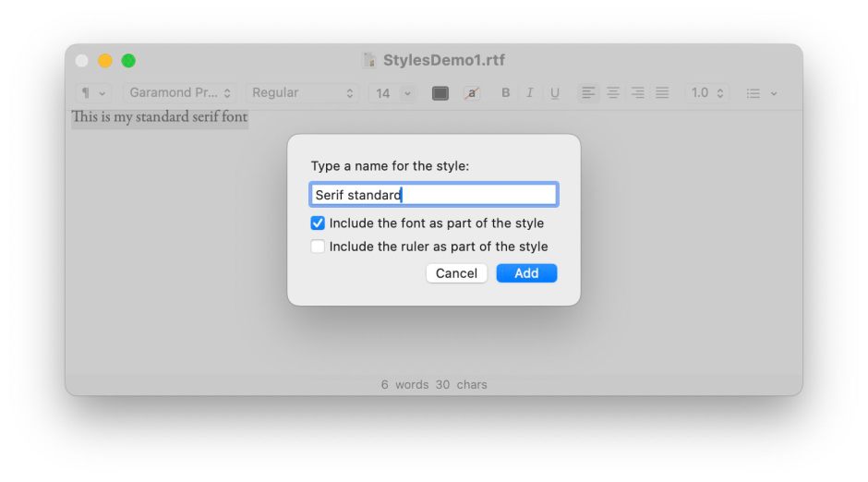Open the Garamond font family dropdown
Image resolution: width=868 pixels, height=482 pixels.
(180, 93)
